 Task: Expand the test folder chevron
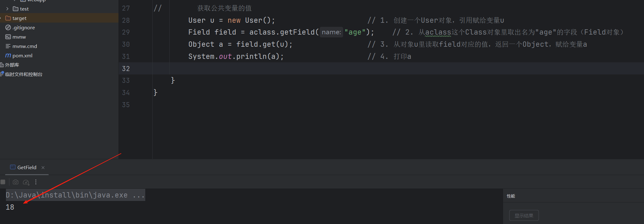coord(7,9)
